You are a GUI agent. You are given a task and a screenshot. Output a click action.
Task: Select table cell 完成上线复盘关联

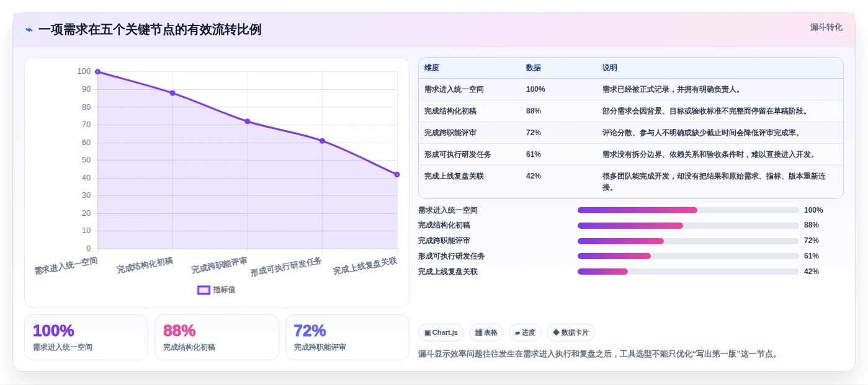[x=454, y=176]
